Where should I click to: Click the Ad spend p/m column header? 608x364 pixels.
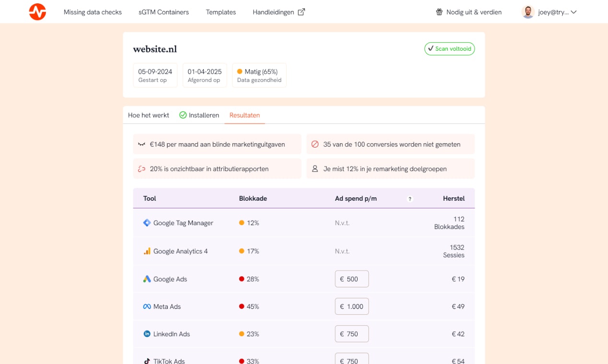click(356, 198)
